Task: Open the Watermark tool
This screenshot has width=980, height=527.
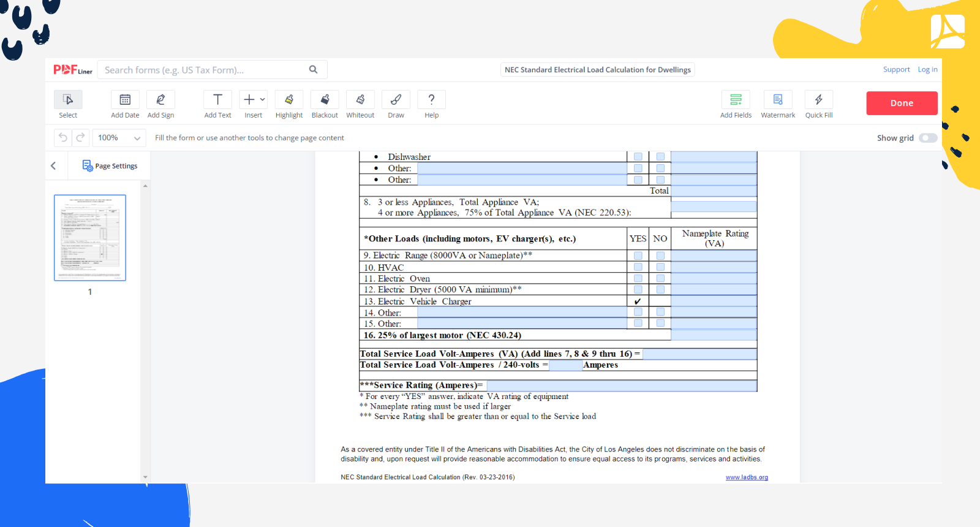Action: pos(778,100)
